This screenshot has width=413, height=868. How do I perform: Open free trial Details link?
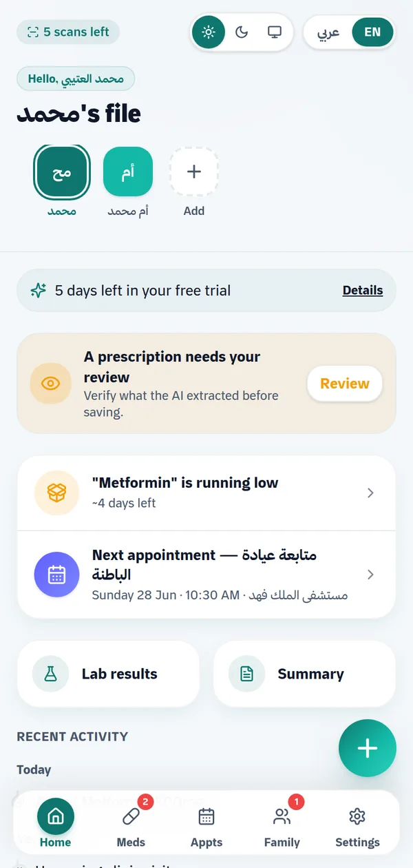point(363,290)
